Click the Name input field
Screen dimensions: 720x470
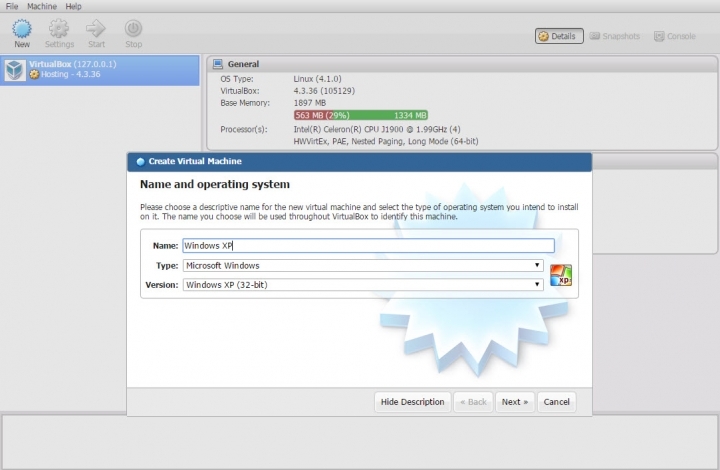(x=368, y=246)
